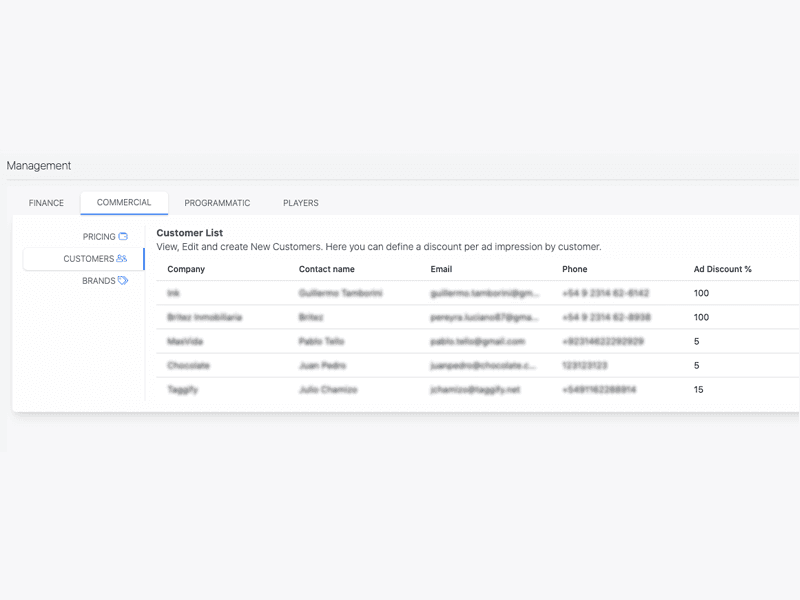Screen dimensions: 800x600
Task: Select the Ink company row
Action: coord(174,293)
